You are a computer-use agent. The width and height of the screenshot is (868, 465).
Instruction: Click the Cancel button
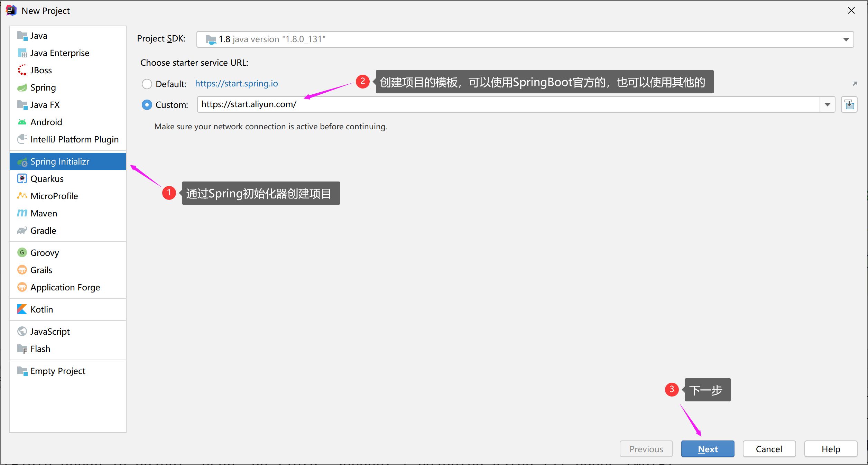tap(769, 449)
